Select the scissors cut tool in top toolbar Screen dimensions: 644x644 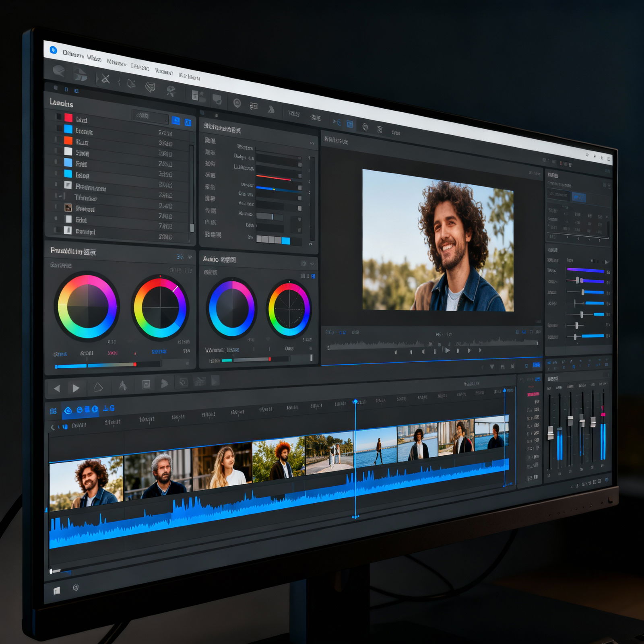point(105,79)
